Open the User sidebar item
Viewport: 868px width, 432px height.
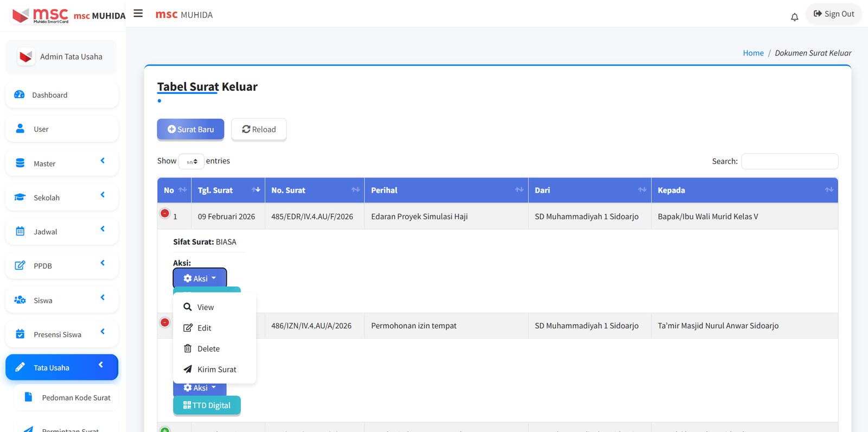click(62, 129)
